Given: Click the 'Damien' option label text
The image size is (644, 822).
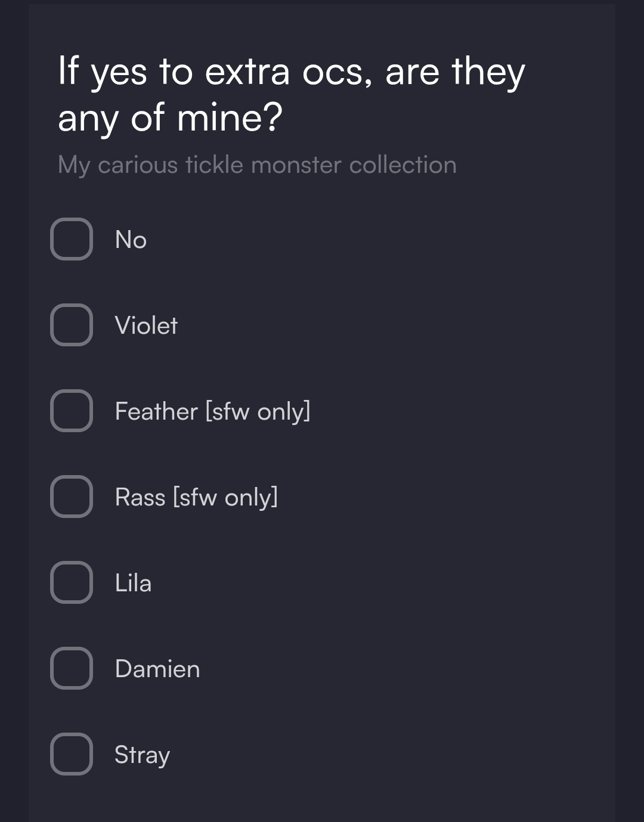Looking at the screenshot, I should tap(157, 669).
